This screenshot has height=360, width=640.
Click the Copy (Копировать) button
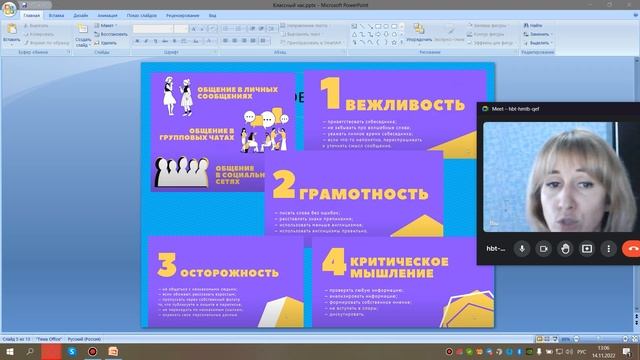click(39, 34)
